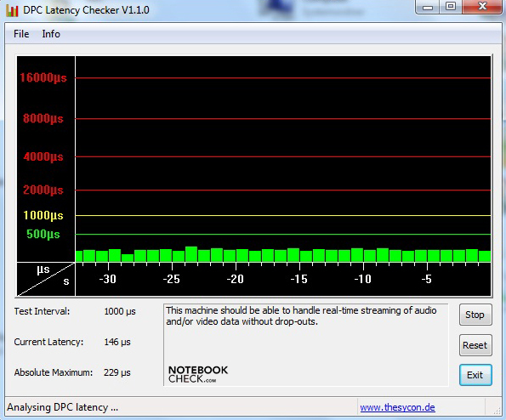Click the yellow 1000µs threshold line label
Screen dimensions: 506x420
tap(43, 215)
